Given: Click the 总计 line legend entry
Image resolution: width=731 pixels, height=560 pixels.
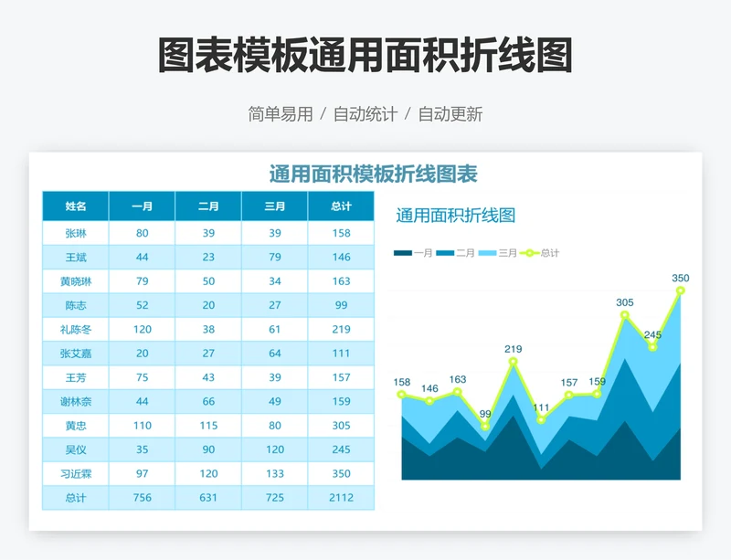Looking at the screenshot, I should (x=540, y=253).
